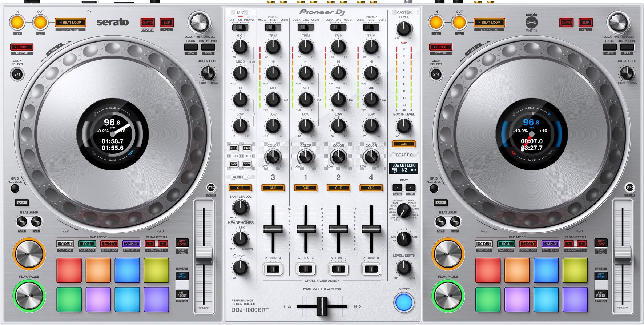Toggle left deck KEY LOCK button
644x325 pixels.
coord(182,242)
